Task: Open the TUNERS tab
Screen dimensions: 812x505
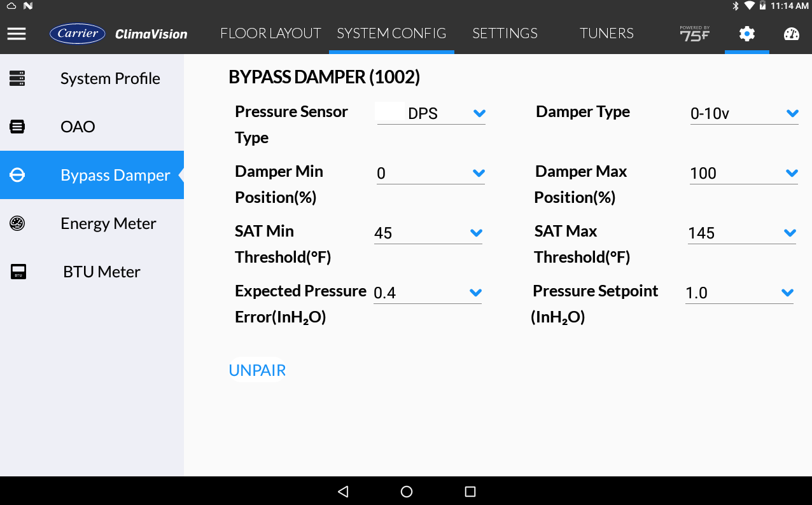Action: point(606,34)
